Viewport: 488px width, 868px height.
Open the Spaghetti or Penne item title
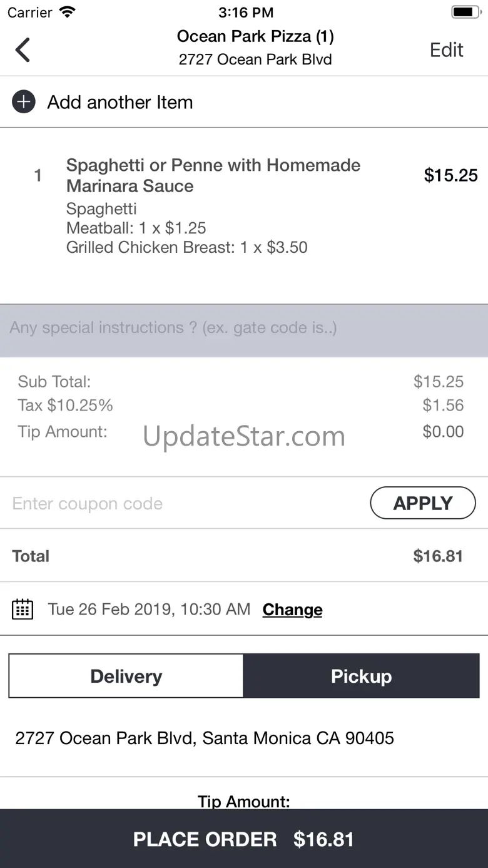(213, 175)
